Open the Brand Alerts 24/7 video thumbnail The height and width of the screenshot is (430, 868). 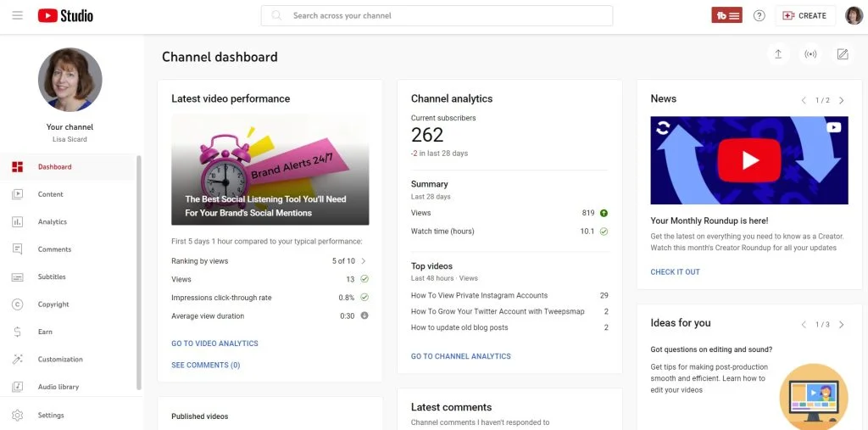270,170
